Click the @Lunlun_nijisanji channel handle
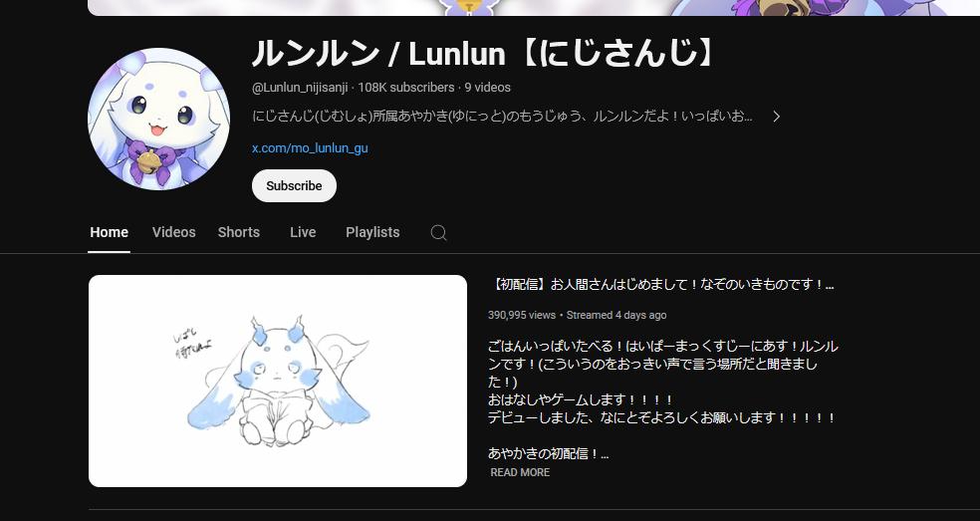Image resolution: width=980 pixels, height=521 pixels. click(300, 88)
